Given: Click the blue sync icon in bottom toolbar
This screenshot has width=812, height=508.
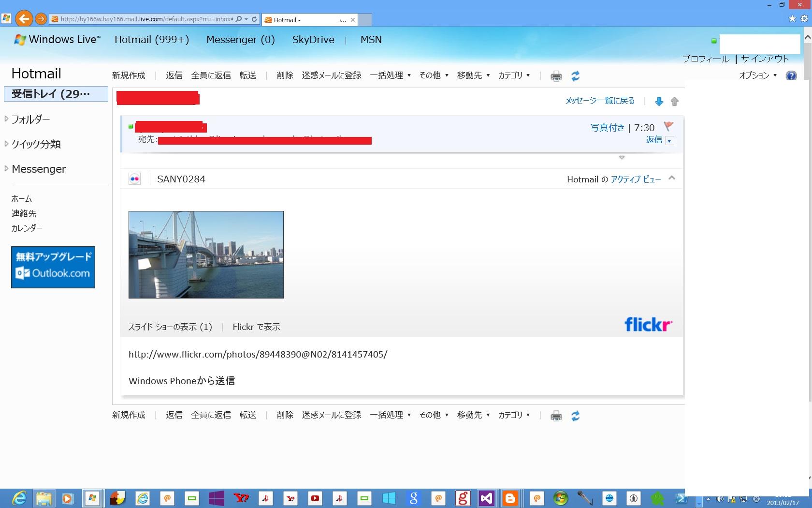Looking at the screenshot, I should click(x=575, y=416).
